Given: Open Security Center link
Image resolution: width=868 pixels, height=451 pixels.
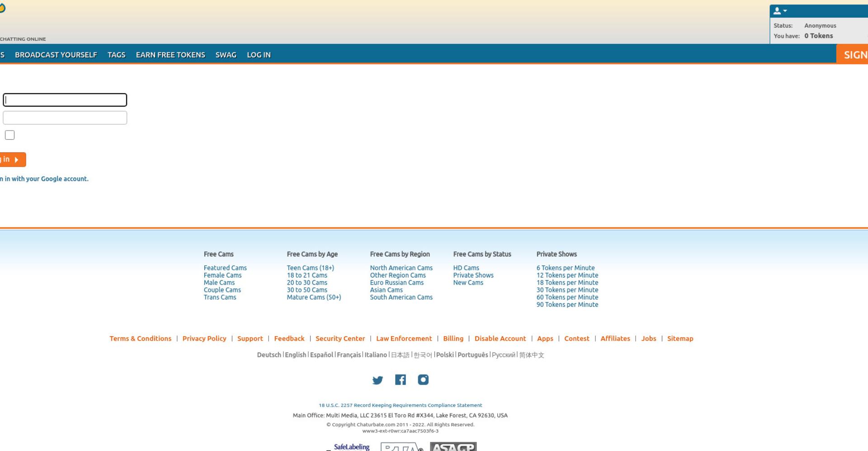Looking at the screenshot, I should pos(340,338).
